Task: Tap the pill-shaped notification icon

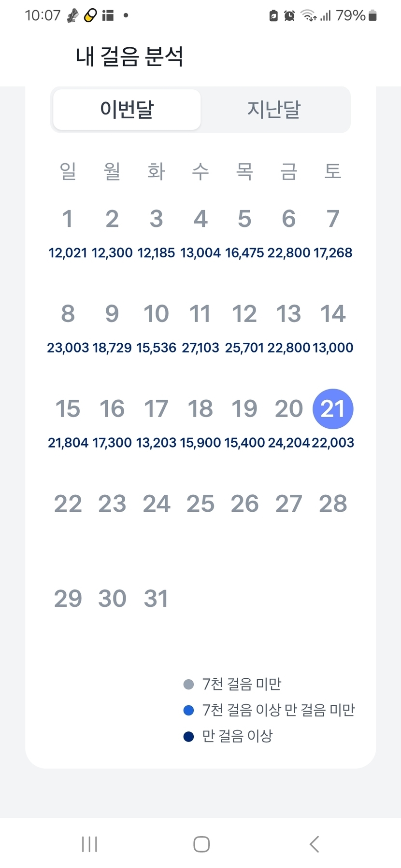Action: (x=90, y=16)
